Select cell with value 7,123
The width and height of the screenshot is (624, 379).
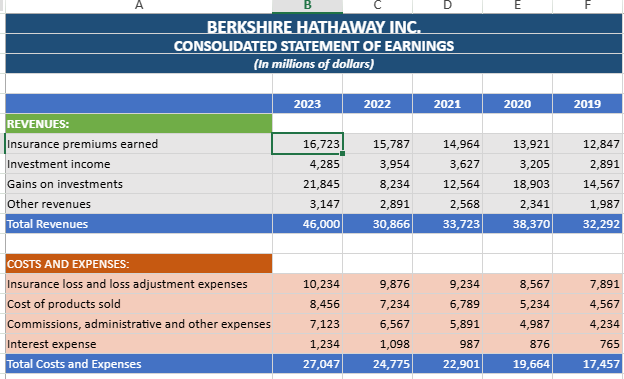click(x=307, y=324)
